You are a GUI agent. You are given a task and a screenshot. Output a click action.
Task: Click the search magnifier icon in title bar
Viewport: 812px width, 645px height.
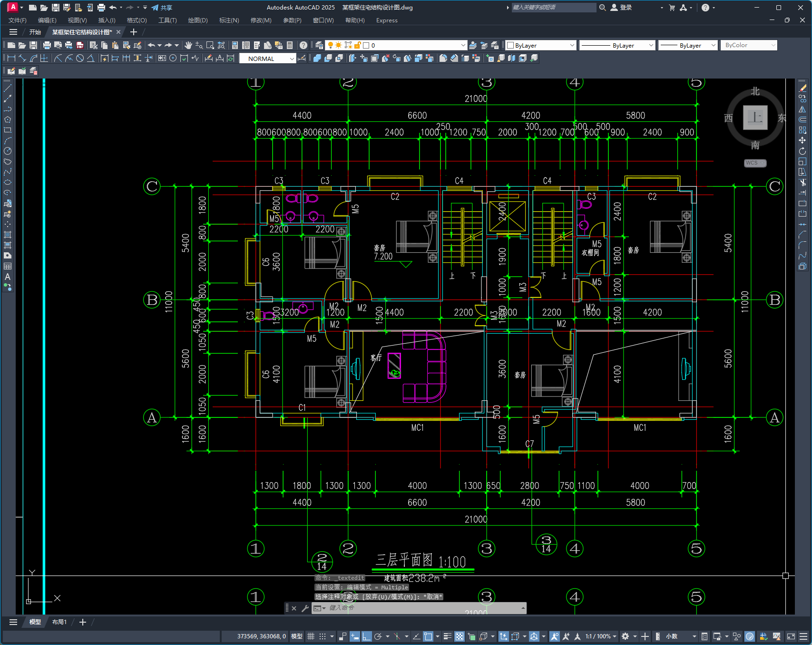(603, 8)
